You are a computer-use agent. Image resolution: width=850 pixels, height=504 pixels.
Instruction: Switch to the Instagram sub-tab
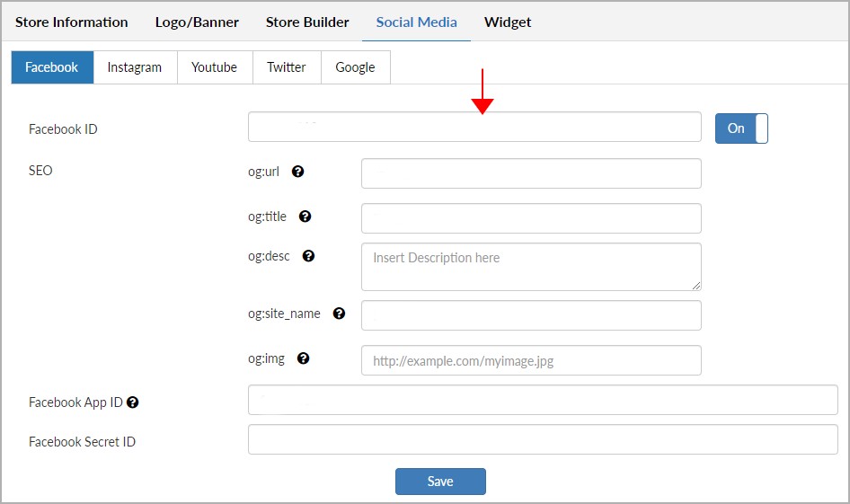(x=135, y=67)
